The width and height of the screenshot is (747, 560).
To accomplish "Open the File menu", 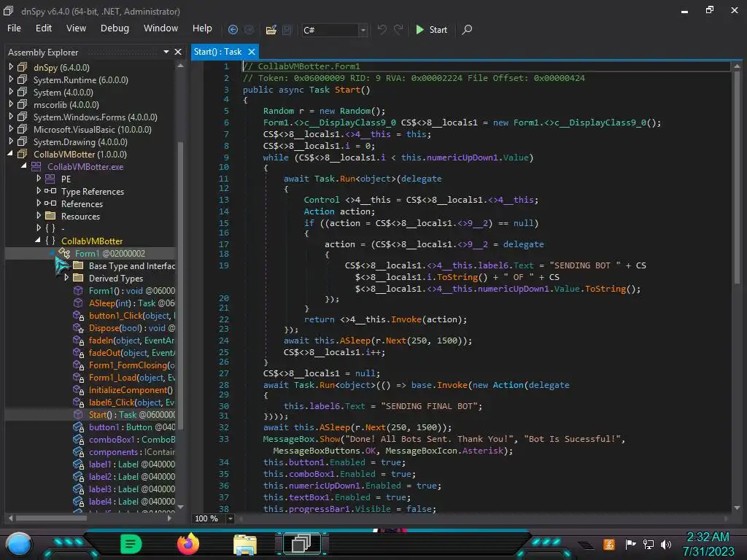I will click(x=14, y=28).
